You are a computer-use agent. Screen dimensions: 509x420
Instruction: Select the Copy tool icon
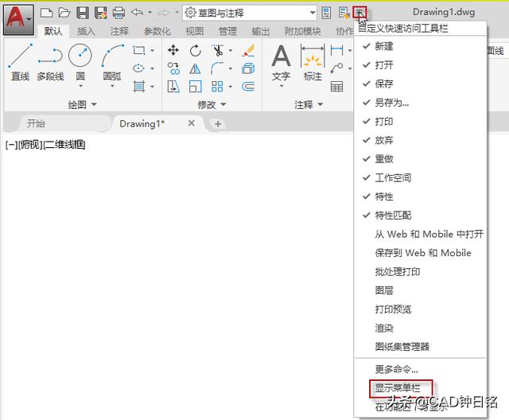tap(173, 68)
